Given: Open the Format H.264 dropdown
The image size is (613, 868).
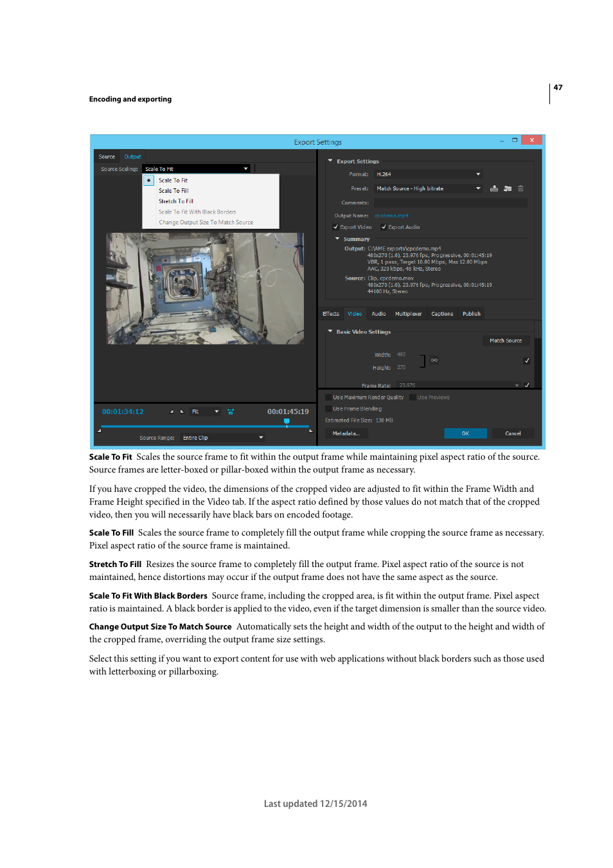Looking at the screenshot, I should point(428,174).
